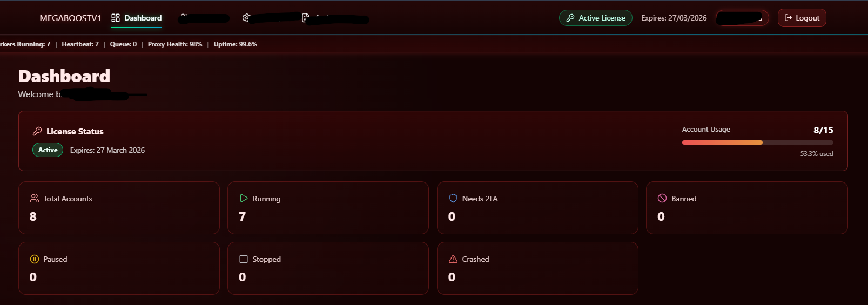Click the gear icon in top navigation
Viewport: 868px width, 305px height.
click(x=246, y=18)
